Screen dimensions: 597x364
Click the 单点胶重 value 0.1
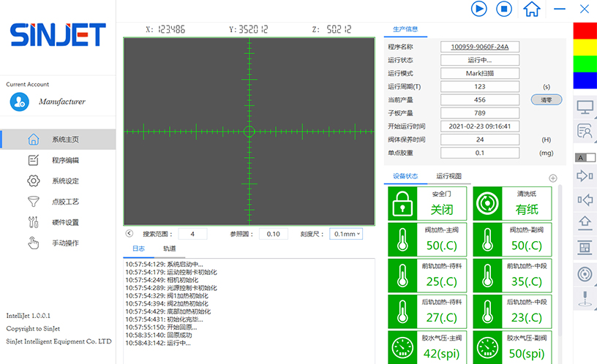pos(480,153)
